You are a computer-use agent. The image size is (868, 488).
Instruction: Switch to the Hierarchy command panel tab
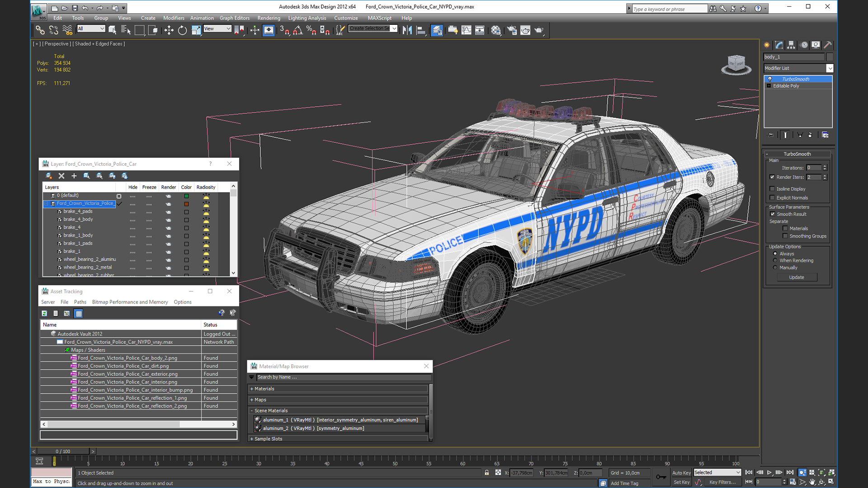point(791,45)
